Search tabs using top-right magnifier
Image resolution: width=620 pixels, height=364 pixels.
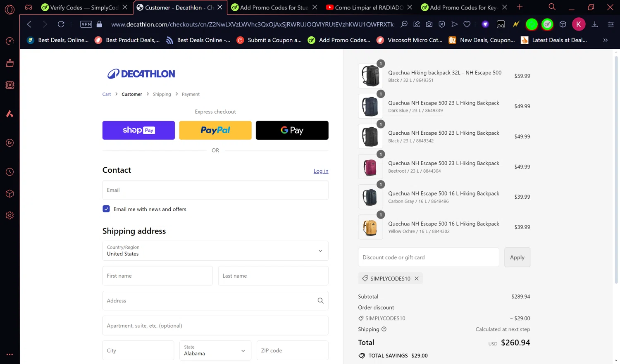[x=552, y=7]
